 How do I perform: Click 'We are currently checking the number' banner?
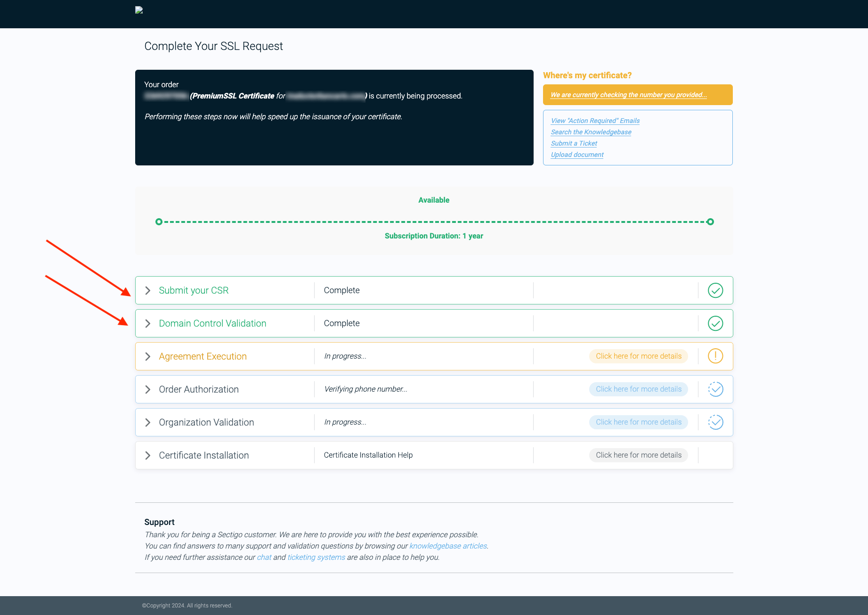[x=638, y=95]
